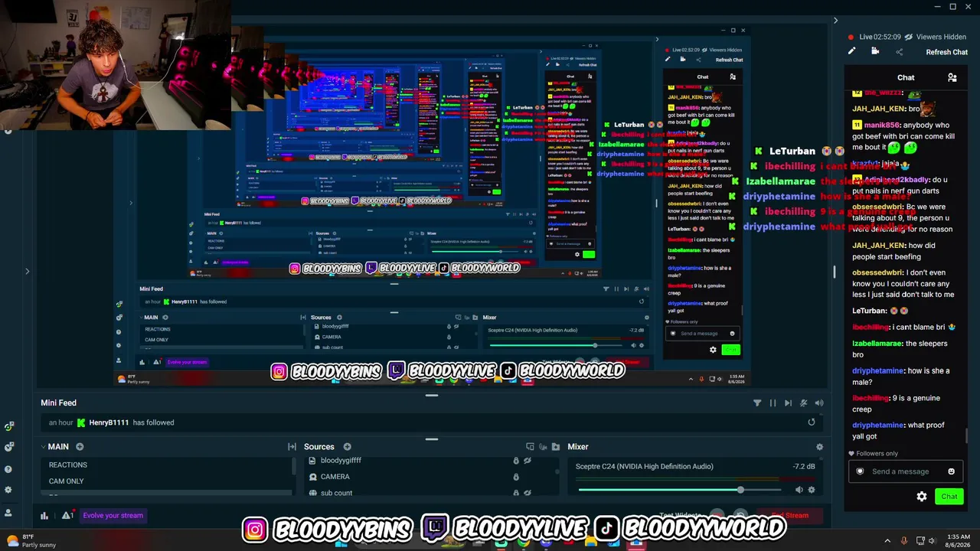The width and height of the screenshot is (980, 551).
Task: Open network status in system tray
Action: [920, 540]
